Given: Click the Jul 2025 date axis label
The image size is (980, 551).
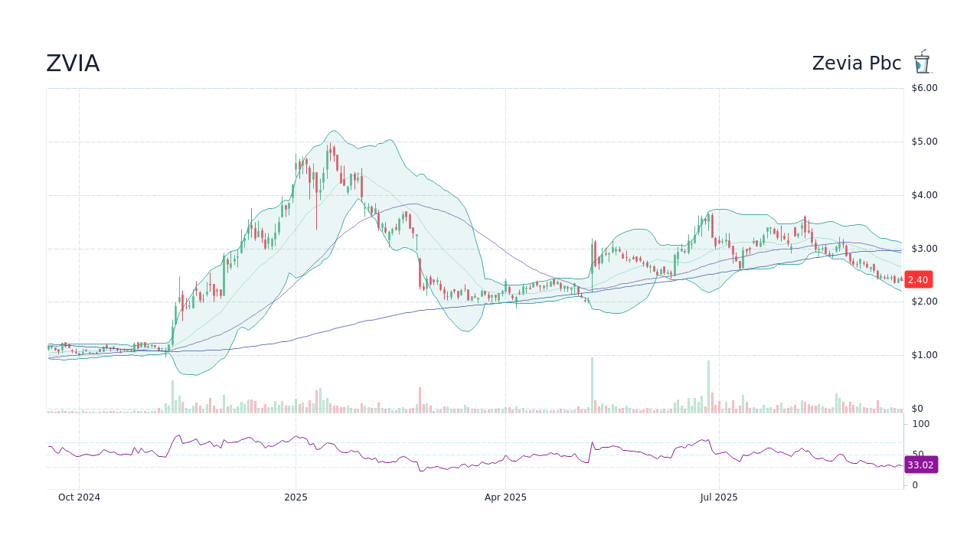Looking at the screenshot, I should tap(718, 497).
